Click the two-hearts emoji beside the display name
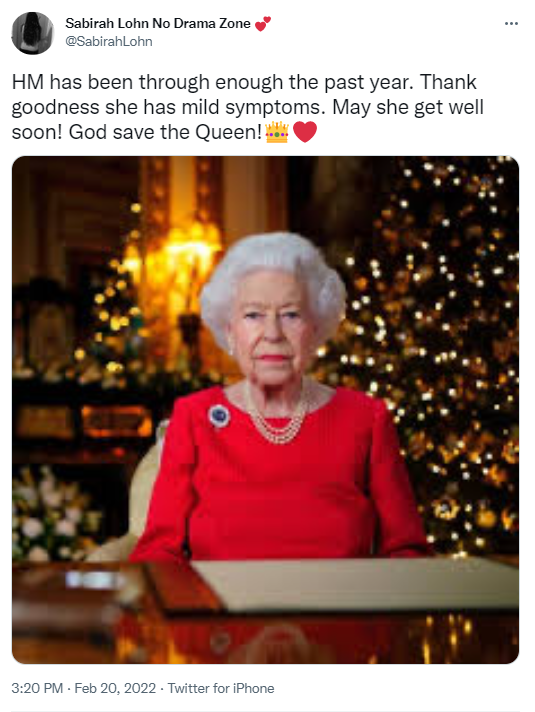The image size is (535, 712). pyautogui.click(x=263, y=24)
